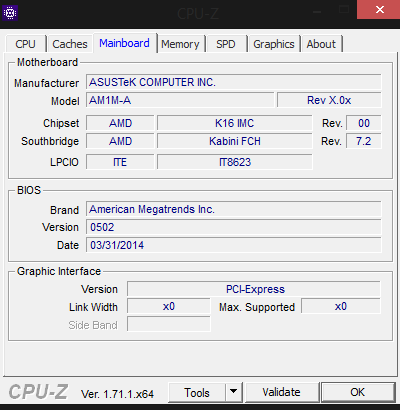Select the Model field AM1M-A
Screen dimensions: 400x410
(x=180, y=100)
